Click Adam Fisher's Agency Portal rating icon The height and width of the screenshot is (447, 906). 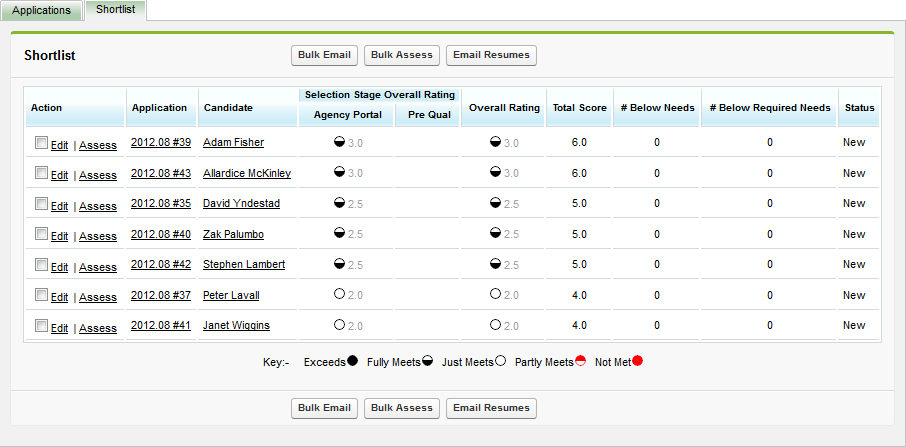click(339, 142)
